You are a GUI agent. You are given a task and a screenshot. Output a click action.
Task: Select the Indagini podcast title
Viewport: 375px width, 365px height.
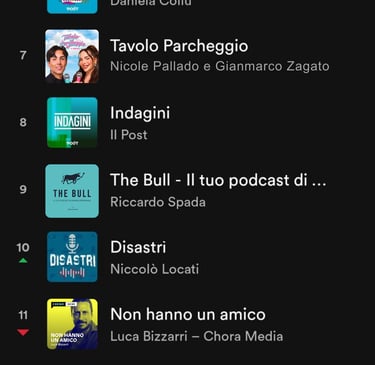pos(140,113)
